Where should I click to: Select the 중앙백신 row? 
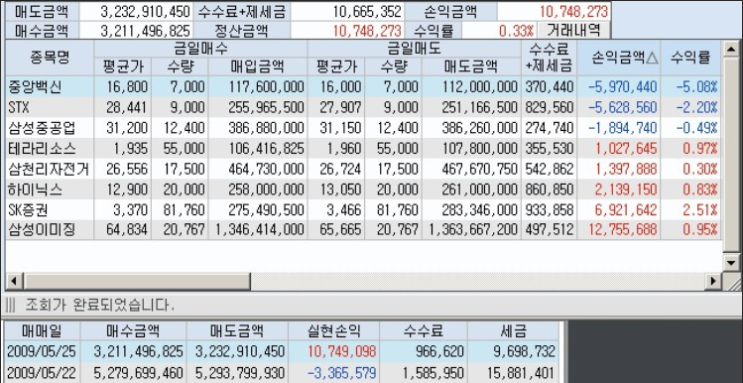pyautogui.click(x=363, y=87)
